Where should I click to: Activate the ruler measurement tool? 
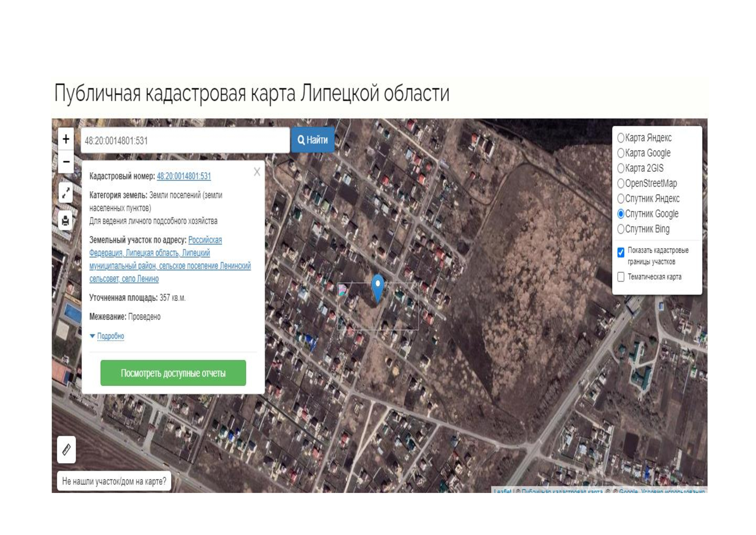tap(67, 449)
